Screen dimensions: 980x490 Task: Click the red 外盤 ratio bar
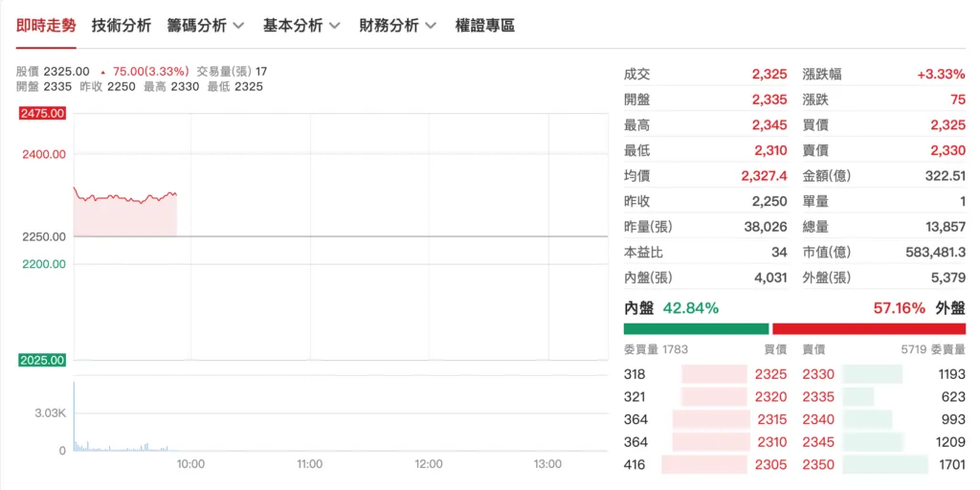click(x=869, y=329)
